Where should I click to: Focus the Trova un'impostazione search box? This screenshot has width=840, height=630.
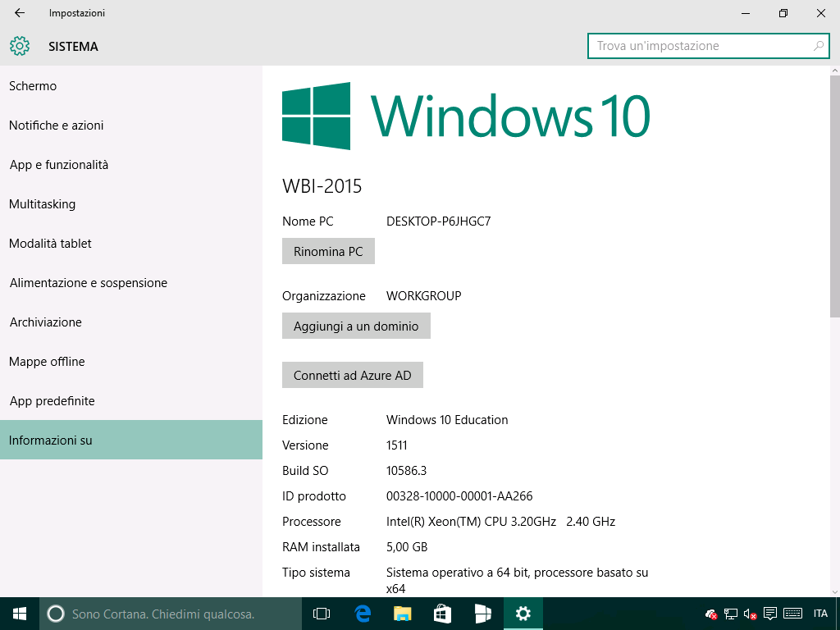(x=708, y=46)
